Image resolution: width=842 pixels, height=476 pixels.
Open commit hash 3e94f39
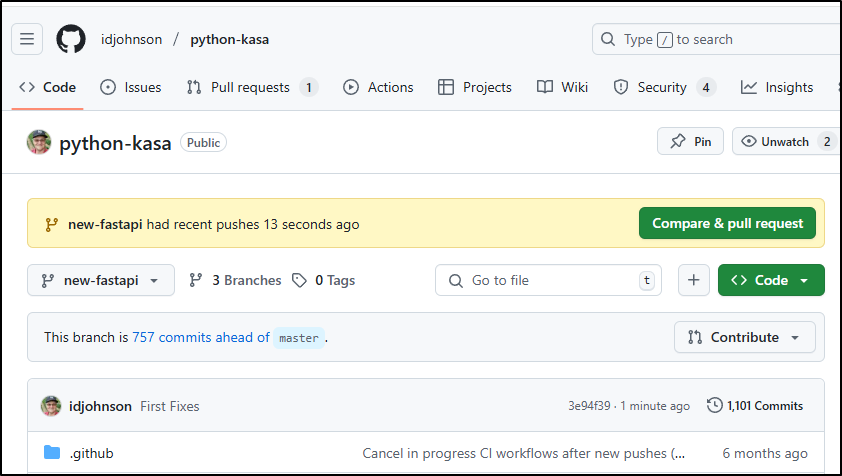pyautogui.click(x=589, y=406)
